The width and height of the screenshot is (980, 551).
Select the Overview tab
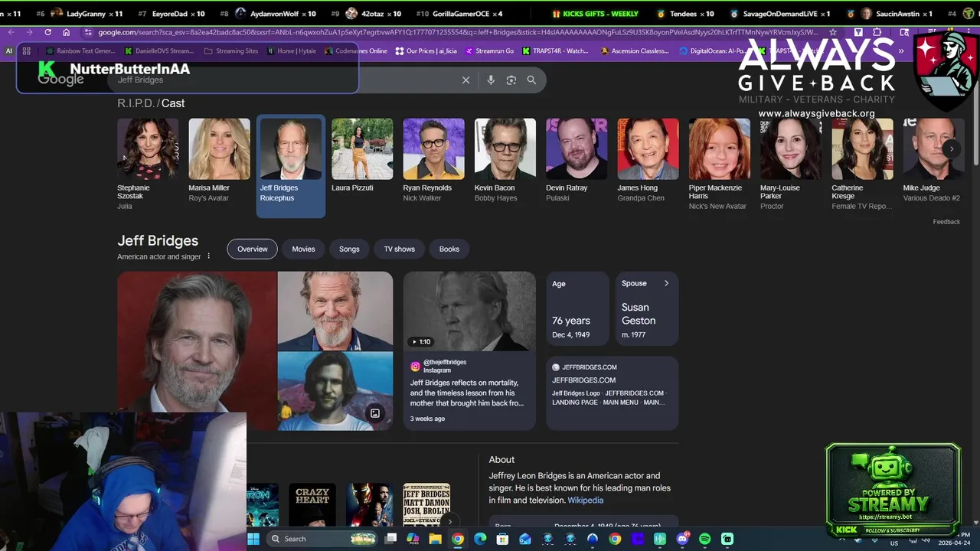[x=253, y=249]
